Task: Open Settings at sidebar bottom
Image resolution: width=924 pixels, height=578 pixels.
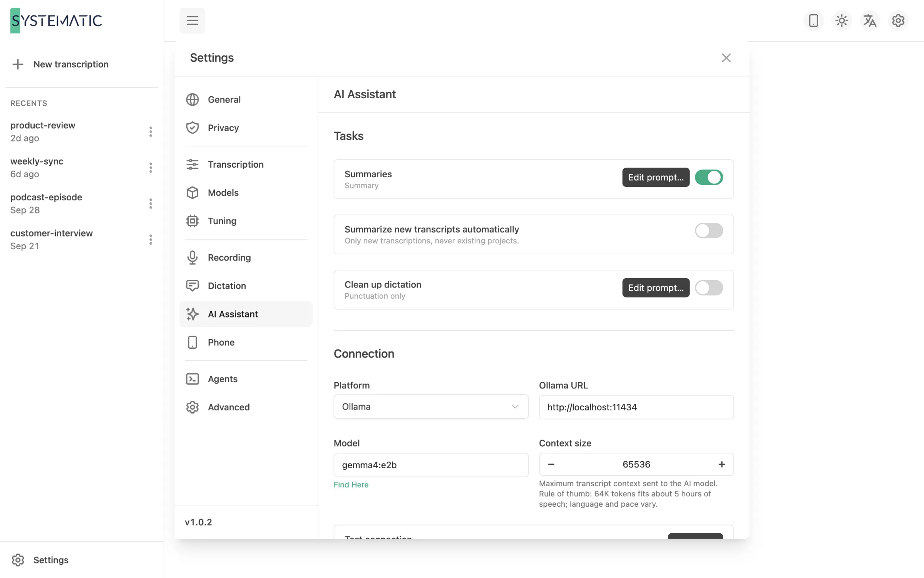Action: (x=40, y=560)
